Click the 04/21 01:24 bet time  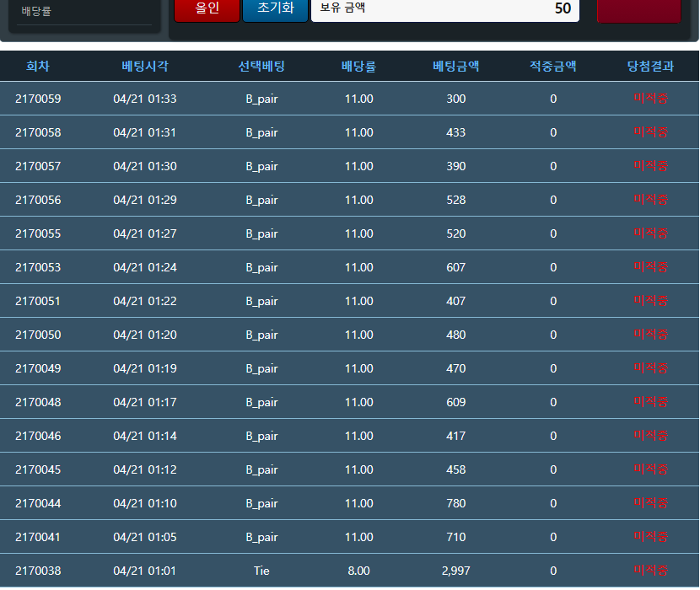[x=145, y=267]
